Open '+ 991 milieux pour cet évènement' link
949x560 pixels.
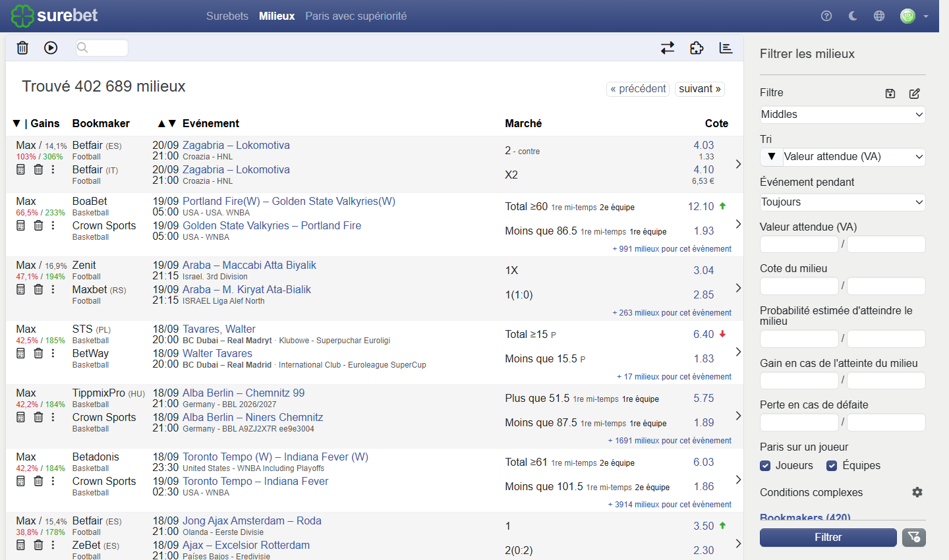click(x=672, y=249)
